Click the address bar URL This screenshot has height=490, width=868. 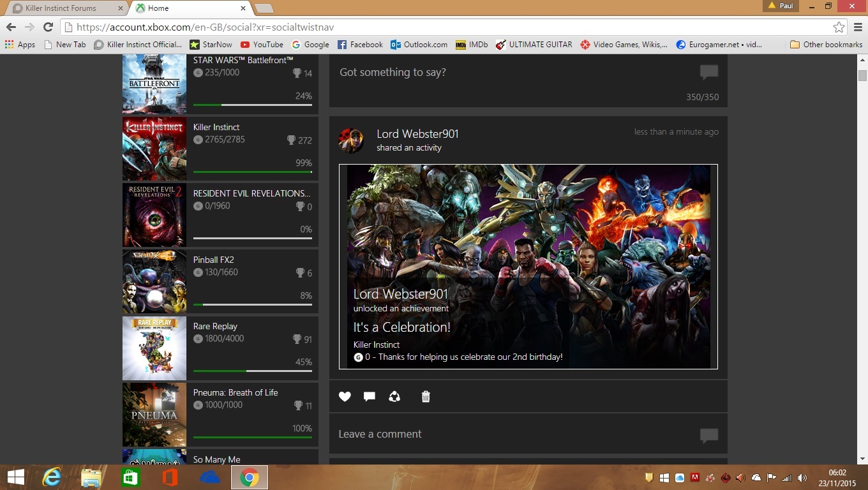pos(205,27)
